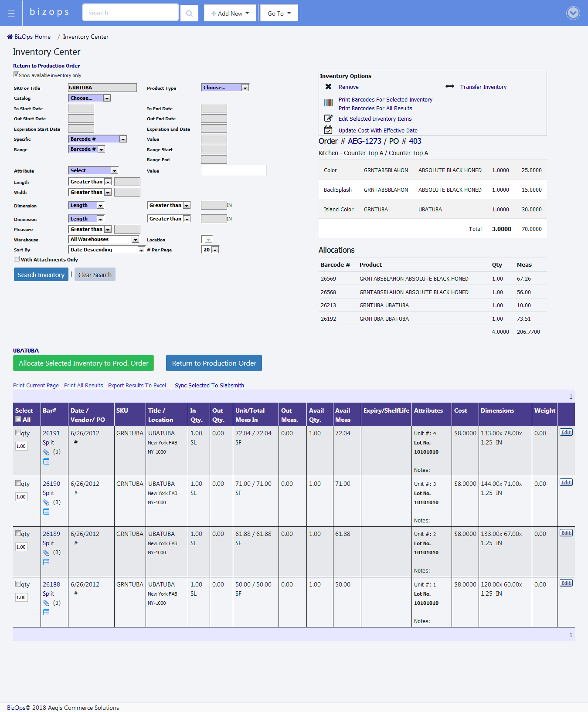Image resolution: width=588 pixels, height=712 pixels.
Task: Open the Add New menu
Action: pyautogui.click(x=230, y=14)
